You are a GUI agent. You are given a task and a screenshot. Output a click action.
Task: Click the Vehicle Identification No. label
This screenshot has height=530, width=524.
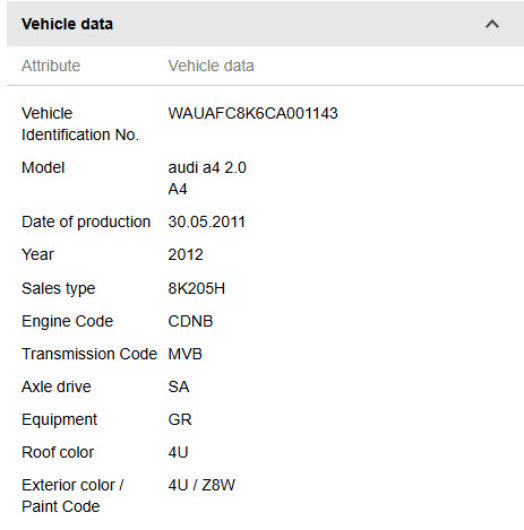80,124
